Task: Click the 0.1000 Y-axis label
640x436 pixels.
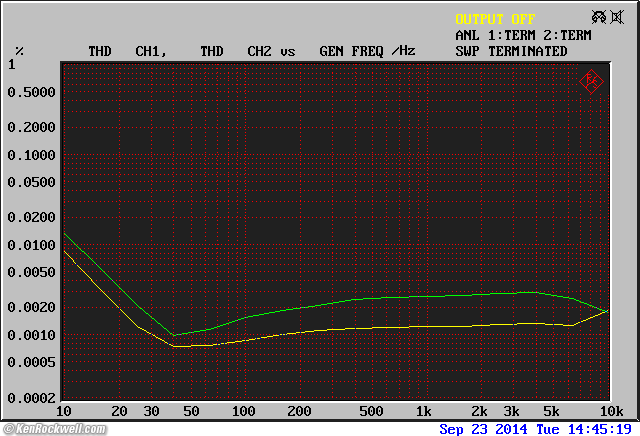Action: tap(31, 155)
